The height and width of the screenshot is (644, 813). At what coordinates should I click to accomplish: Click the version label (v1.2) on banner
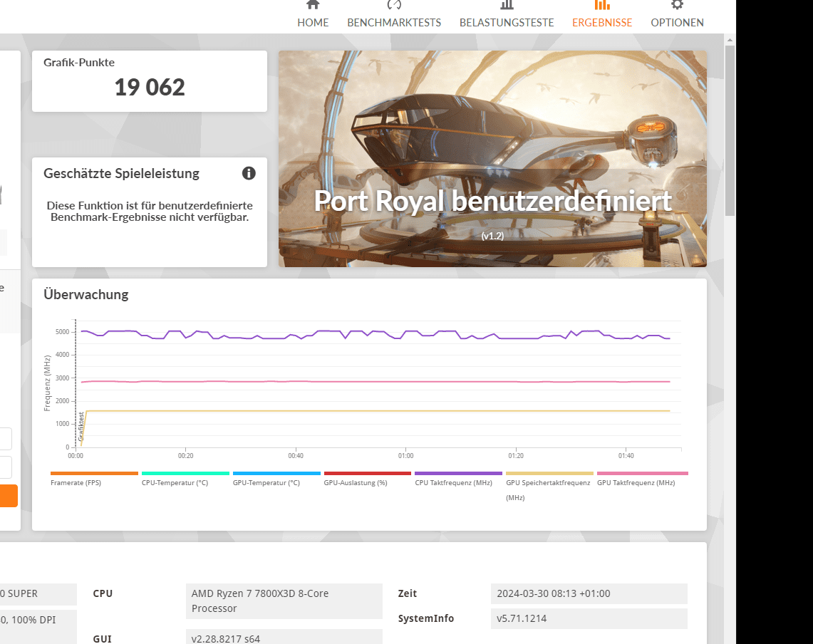(x=492, y=236)
